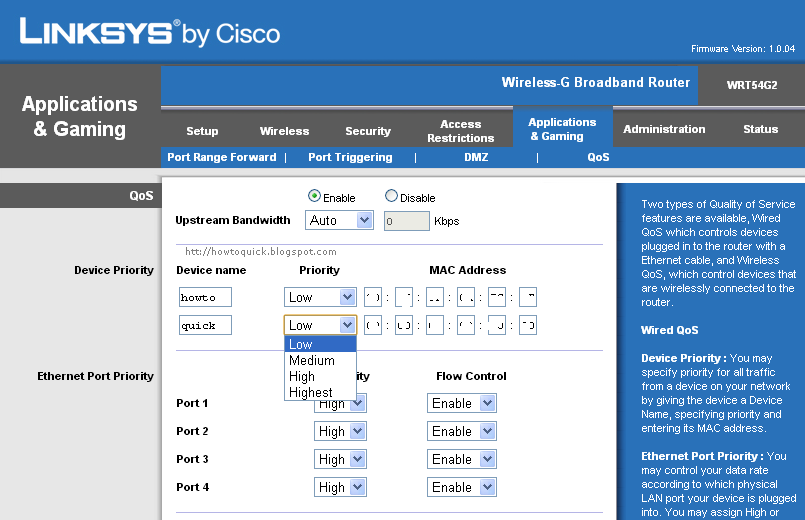Click first MAC address octet for howto
Viewport: 805px width, 520px height.
pos(373,297)
